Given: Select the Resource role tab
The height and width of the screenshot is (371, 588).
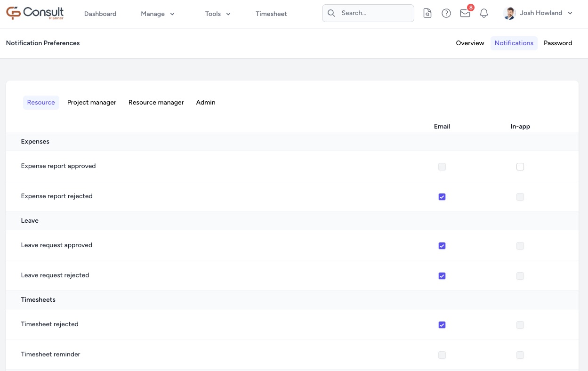Looking at the screenshot, I should tap(41, 102).
